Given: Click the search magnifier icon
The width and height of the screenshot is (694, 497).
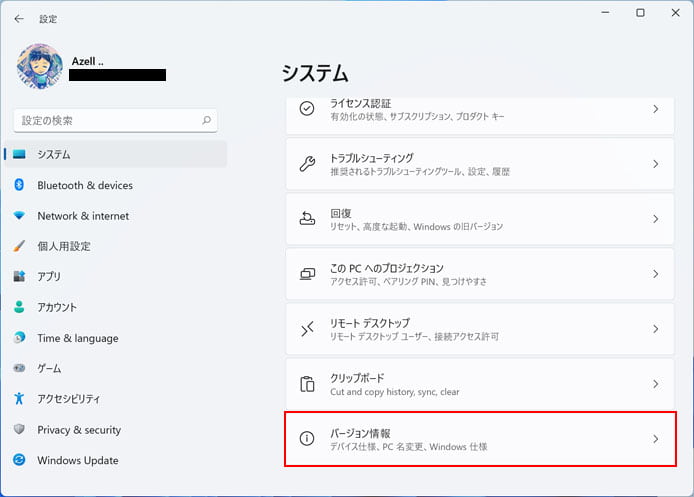Looking at the screenshot, I should (207, 120).
